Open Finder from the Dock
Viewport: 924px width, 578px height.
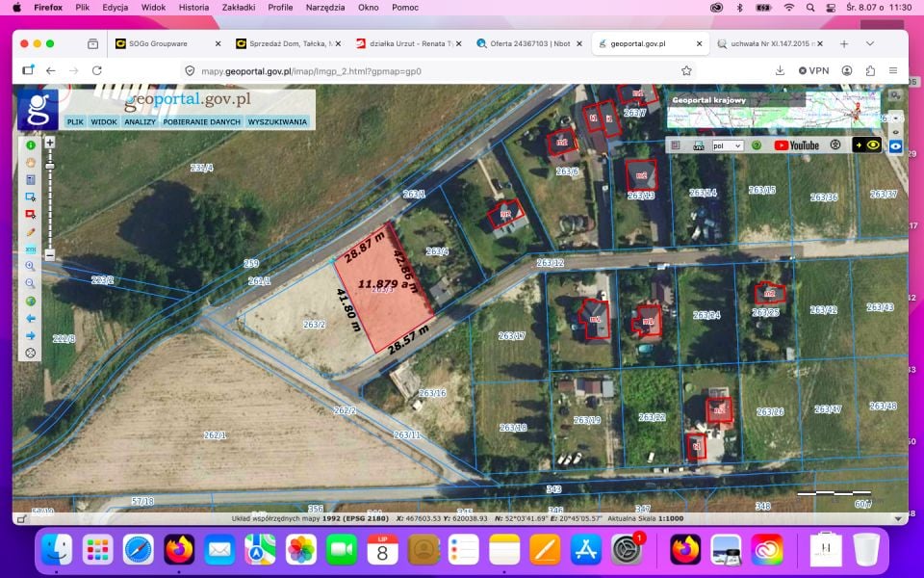[57, 550]
